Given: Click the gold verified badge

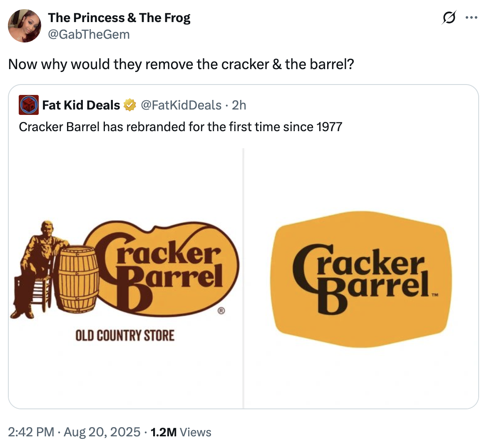Looking at the screenshot, I should pos(130,105).
